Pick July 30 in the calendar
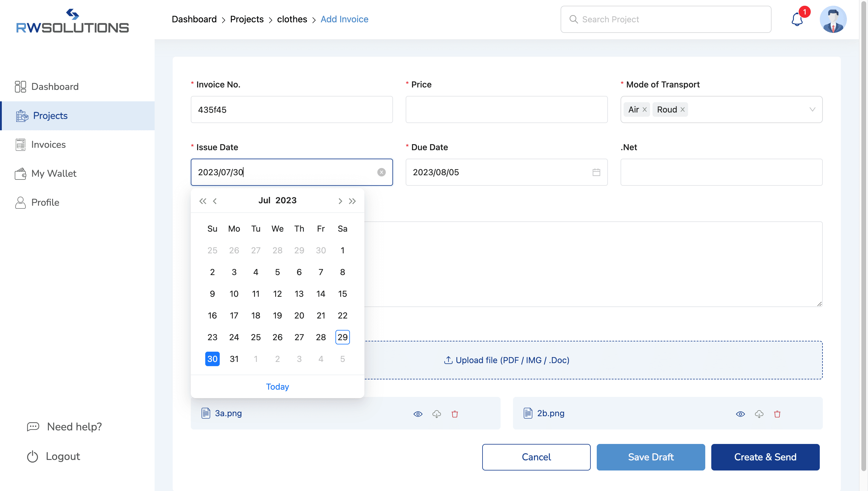868x491 pixels. click(212, 359)
